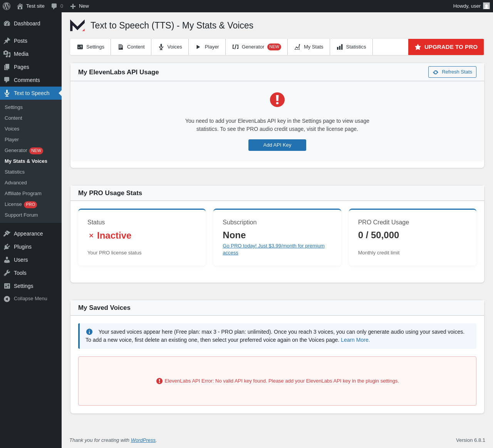
Task: Click the Generator tab shortcode icon
Action: click(235, 47)
